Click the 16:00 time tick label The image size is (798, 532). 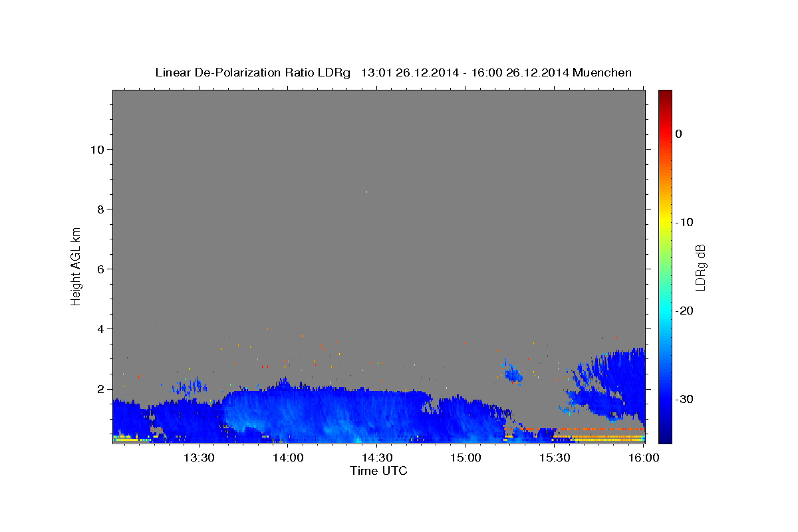(x=643, y=458)
